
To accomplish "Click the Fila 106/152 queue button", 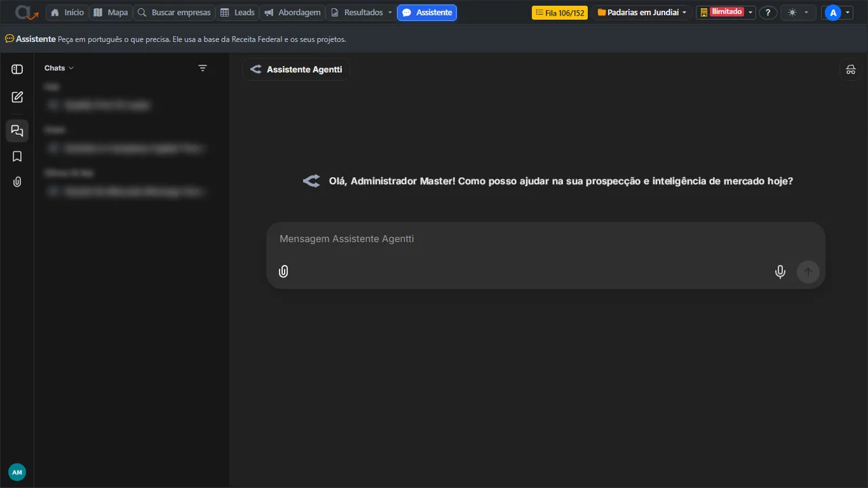I will tap(559, 12).
